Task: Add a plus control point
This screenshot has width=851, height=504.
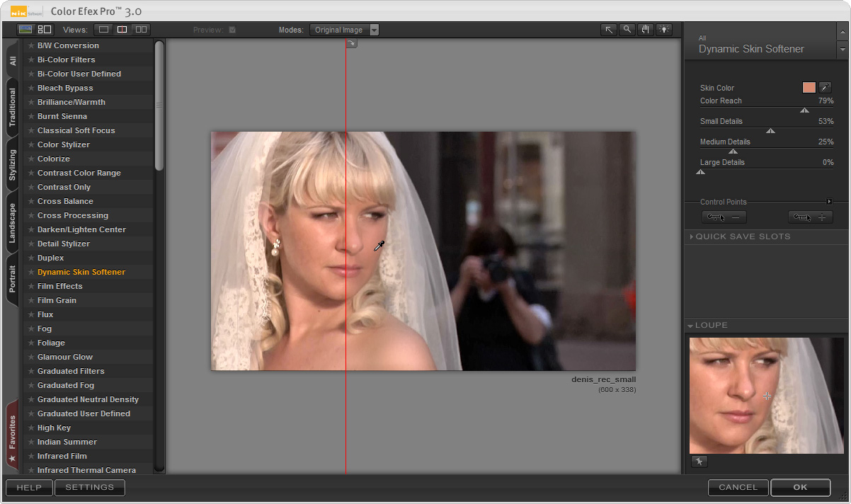Action: point(810,217)
